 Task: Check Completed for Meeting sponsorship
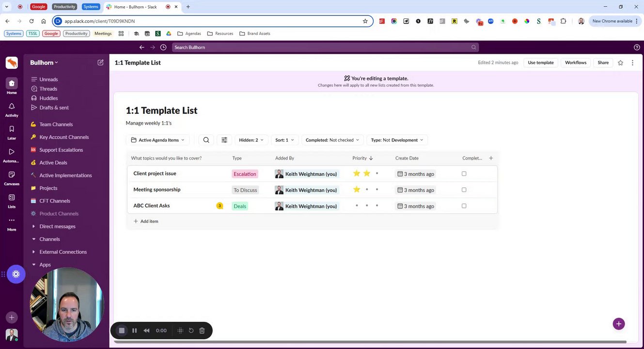464,190
